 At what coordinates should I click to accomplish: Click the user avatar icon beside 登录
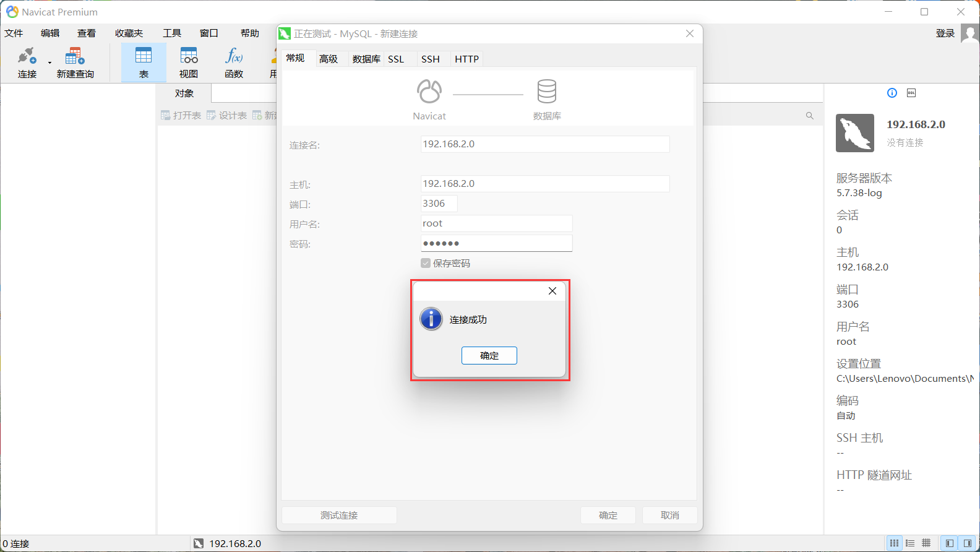coord(970,33)
